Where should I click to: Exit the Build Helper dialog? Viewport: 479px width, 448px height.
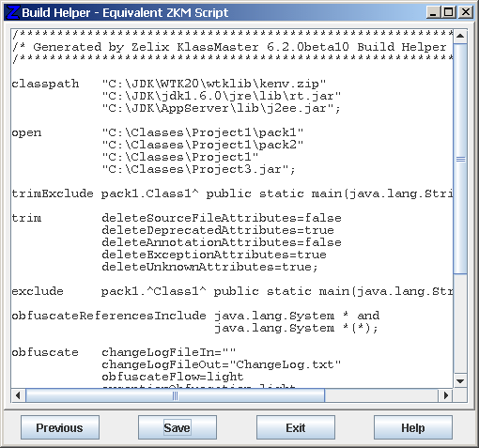296,427
